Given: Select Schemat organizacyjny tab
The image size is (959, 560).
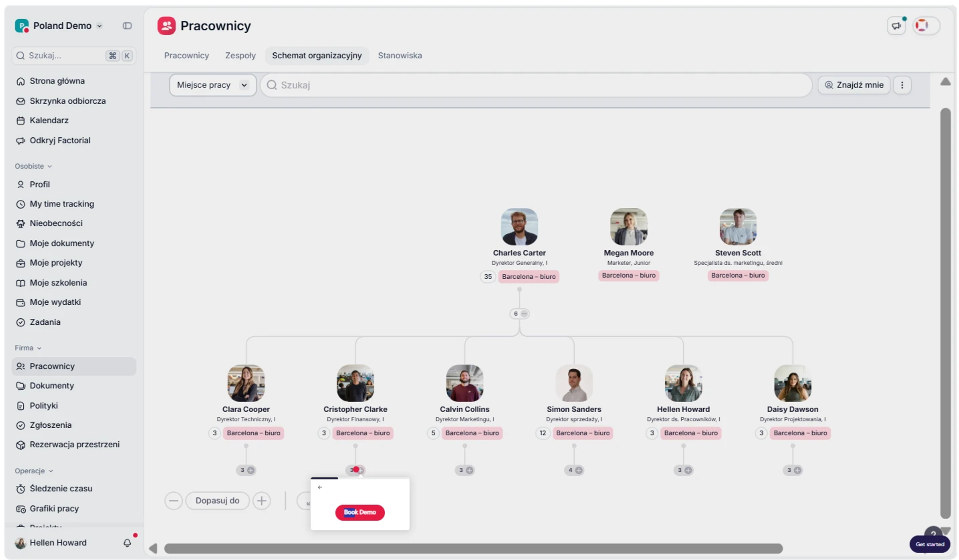Looking at the screenshot, I should click(317, 56).
